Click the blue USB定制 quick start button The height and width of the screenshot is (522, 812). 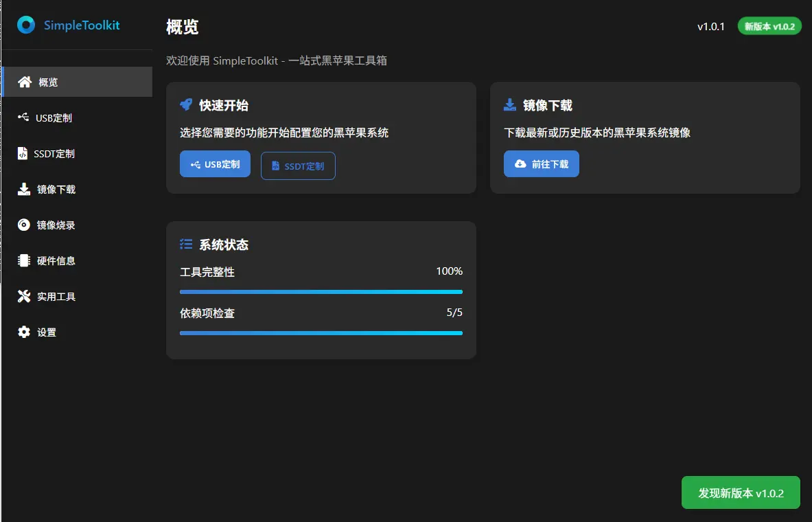click(x=215, y=163)
